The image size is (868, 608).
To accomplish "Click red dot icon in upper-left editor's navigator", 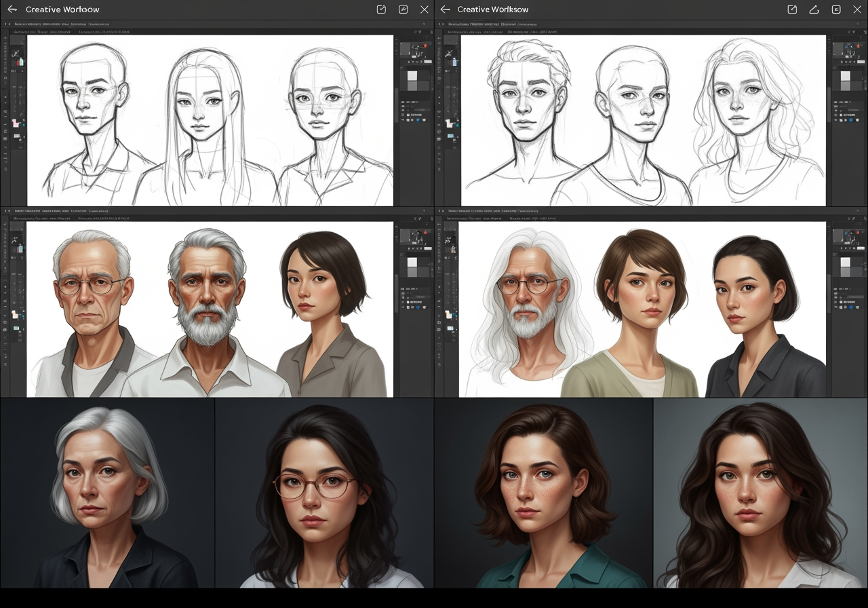I will 425,45.
